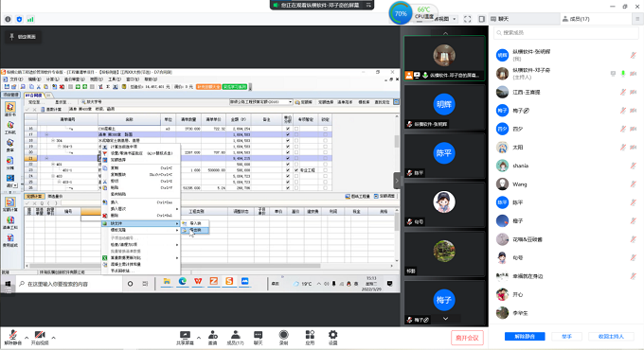Image resolution: width=644 pixels, height=350 pixels.
Task: Toggle microphone with 解除静音 in bottom-left toolbar
Action: tap(12, 338)
